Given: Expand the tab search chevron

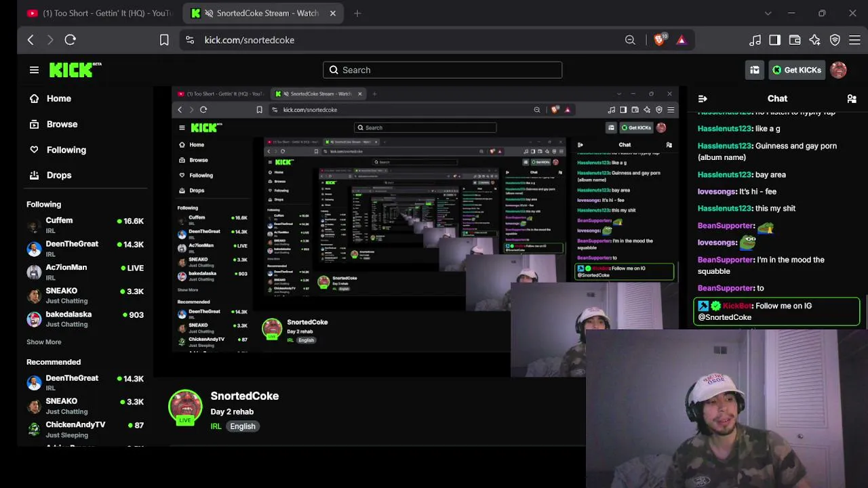Looking at the screenshot, I should coord(768,13).
